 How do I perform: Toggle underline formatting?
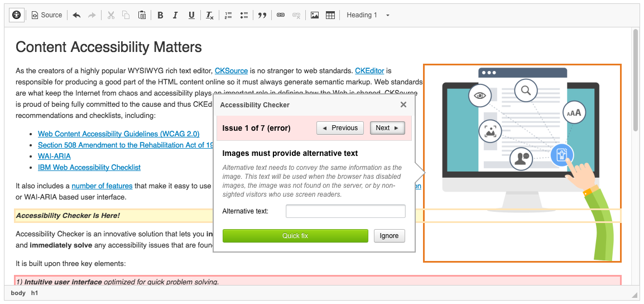point(191,15)
